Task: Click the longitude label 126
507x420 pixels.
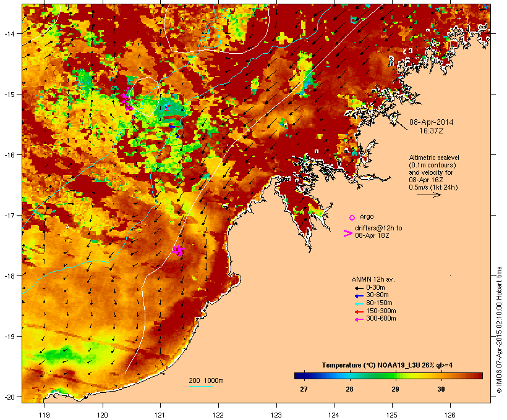Action: point(450,415)
